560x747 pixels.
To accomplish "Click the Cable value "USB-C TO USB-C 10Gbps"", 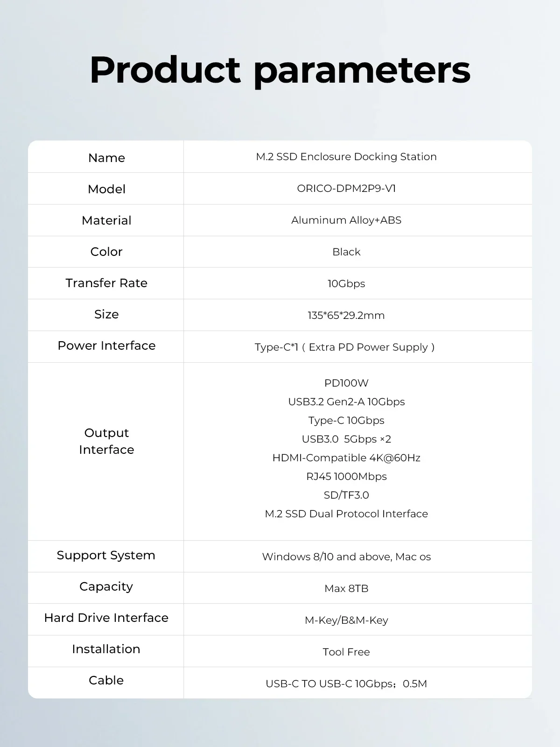I will [x=330, y=684].
